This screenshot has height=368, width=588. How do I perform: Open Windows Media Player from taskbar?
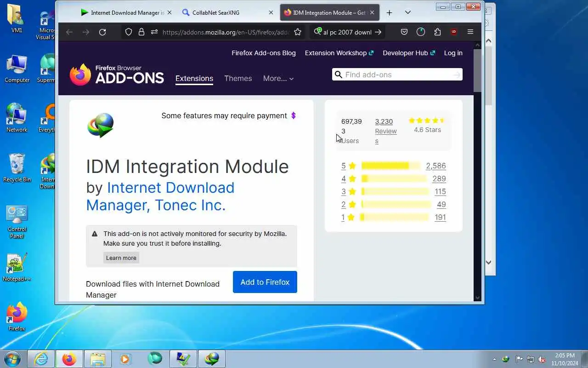[125, 359]
